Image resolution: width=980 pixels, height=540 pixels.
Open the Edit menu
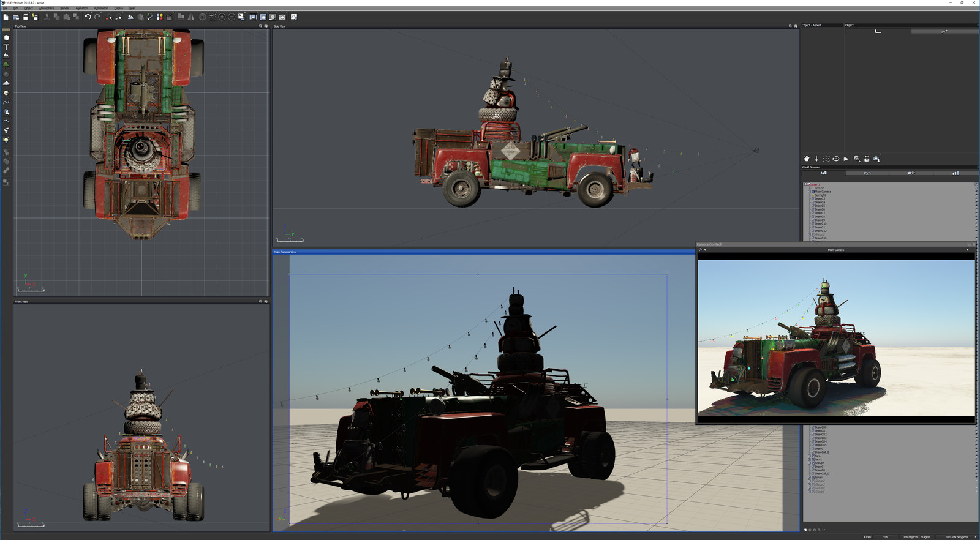[16, 9]
